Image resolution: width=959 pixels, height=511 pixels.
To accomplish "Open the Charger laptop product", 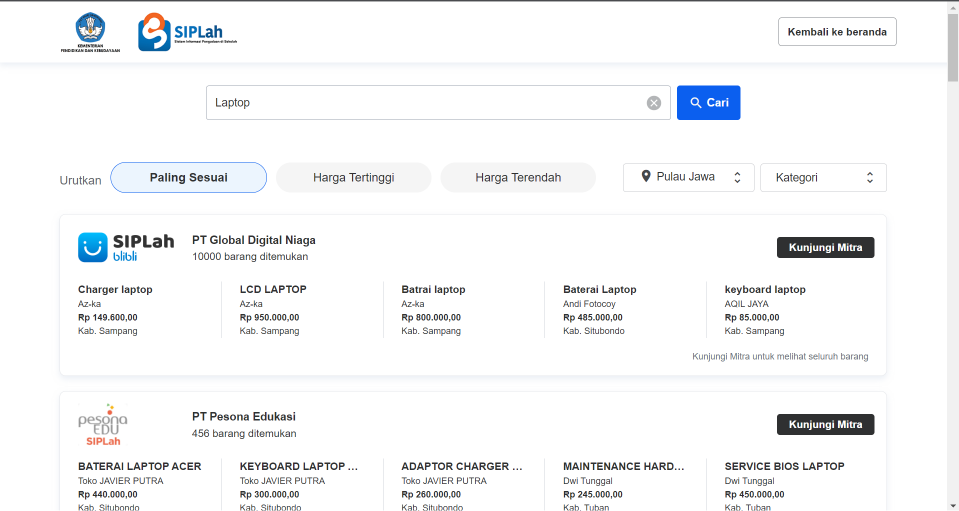I will coord(115,290).
